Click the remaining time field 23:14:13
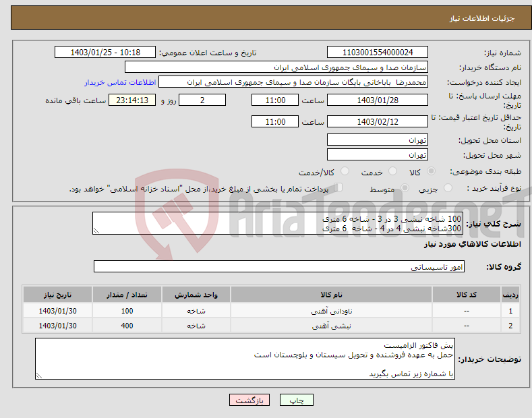This screenshot has width=532, height=418. (x=132, y=100)
